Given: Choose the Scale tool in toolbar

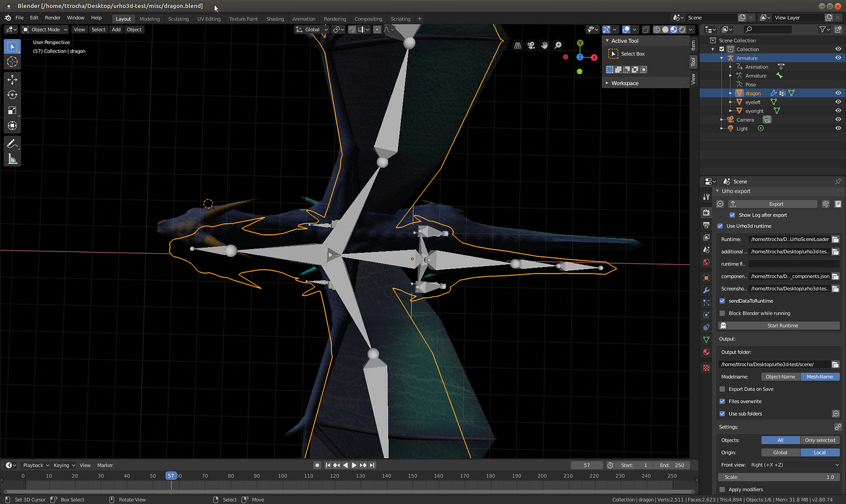Looking at the screenshot, I should [12, 110].
